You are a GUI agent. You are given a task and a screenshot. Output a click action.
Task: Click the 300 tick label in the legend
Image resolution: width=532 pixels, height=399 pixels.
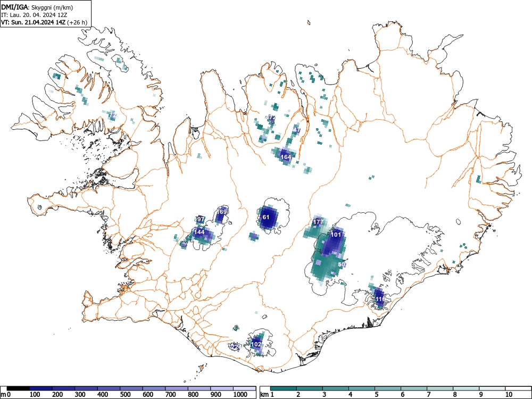80,395
